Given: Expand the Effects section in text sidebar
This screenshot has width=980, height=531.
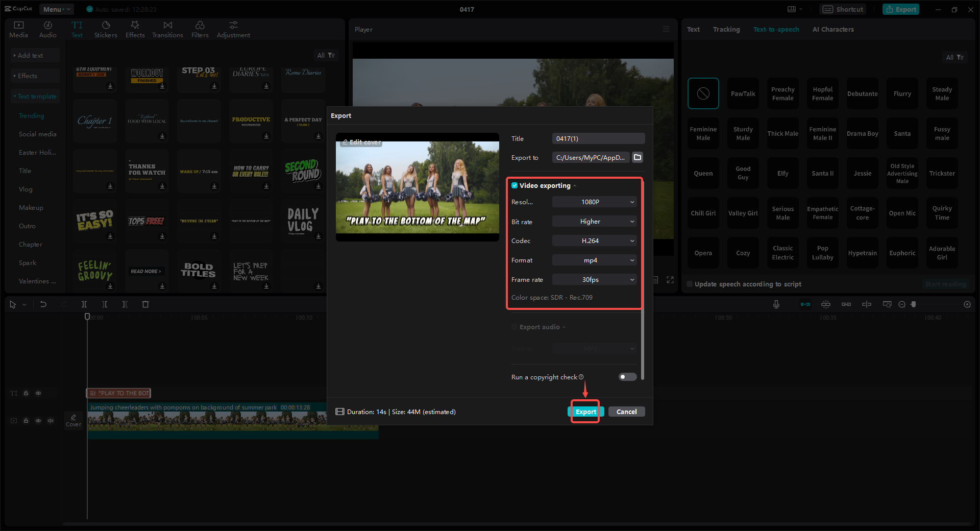Looking at the screenshot, I should [35, 76].
